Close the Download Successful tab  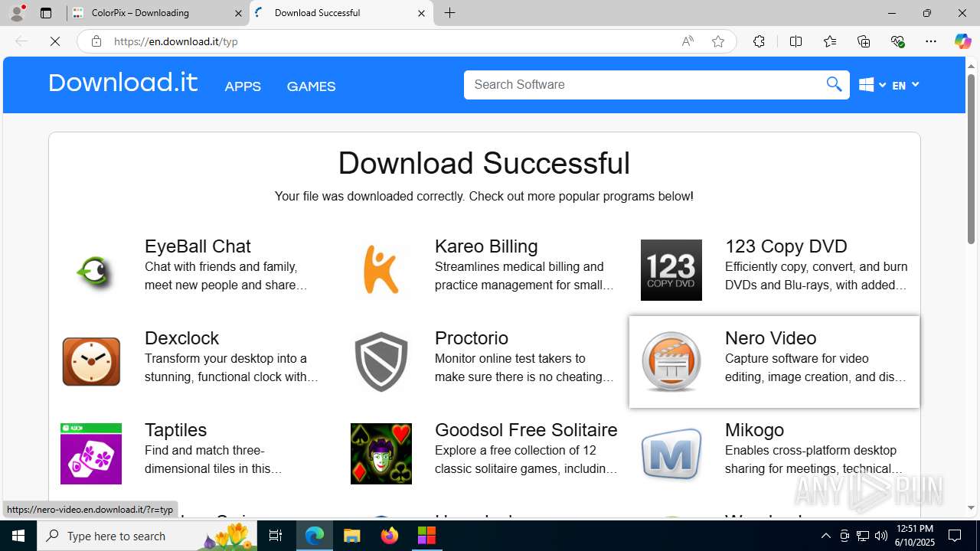421,13
